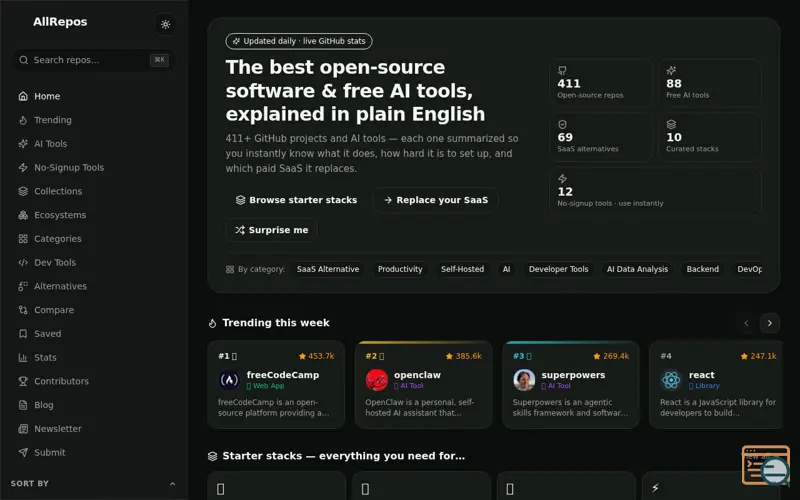Select the Backend category chip
The height and width of the screenshot is (500, 800).
[x=703, y=269]
